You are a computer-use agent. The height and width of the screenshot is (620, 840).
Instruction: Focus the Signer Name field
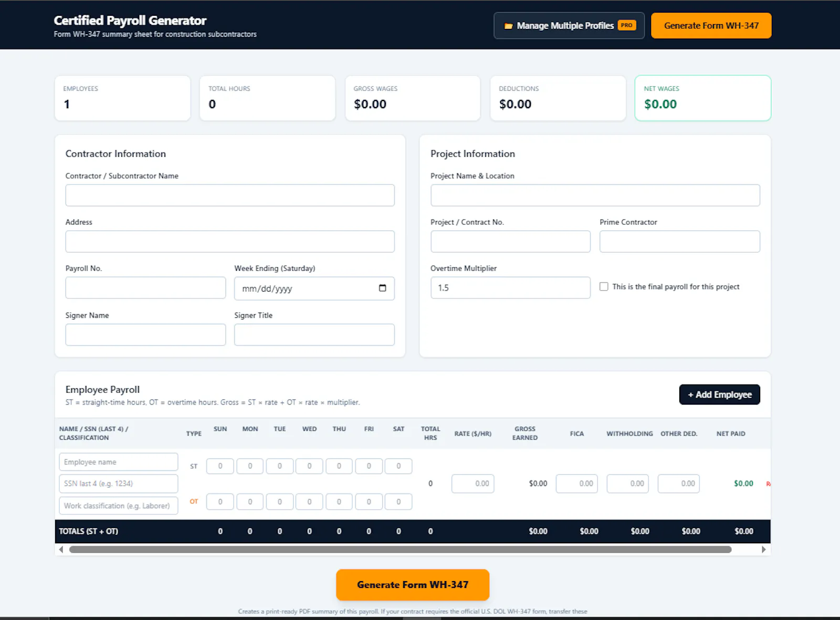pos(145,335)
